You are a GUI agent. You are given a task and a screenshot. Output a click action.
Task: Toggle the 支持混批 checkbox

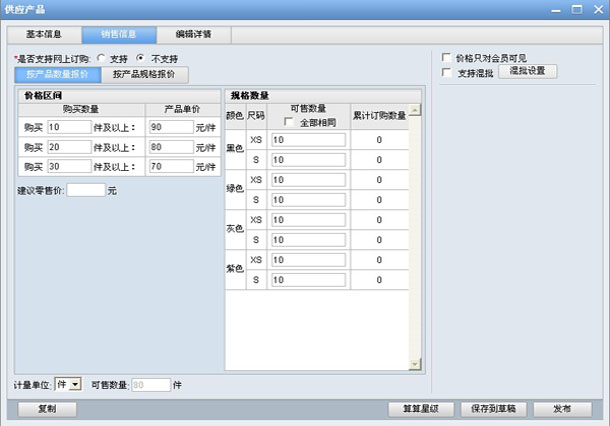coord(447,72)
